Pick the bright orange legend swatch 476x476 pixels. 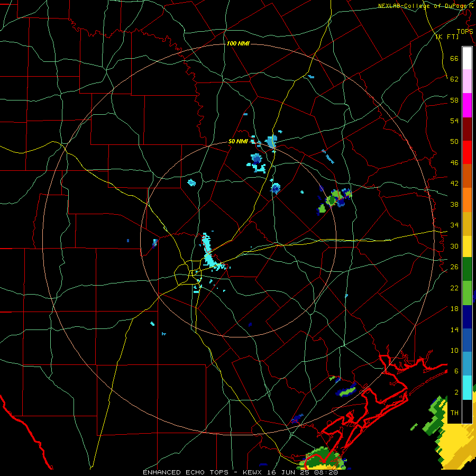467,200
